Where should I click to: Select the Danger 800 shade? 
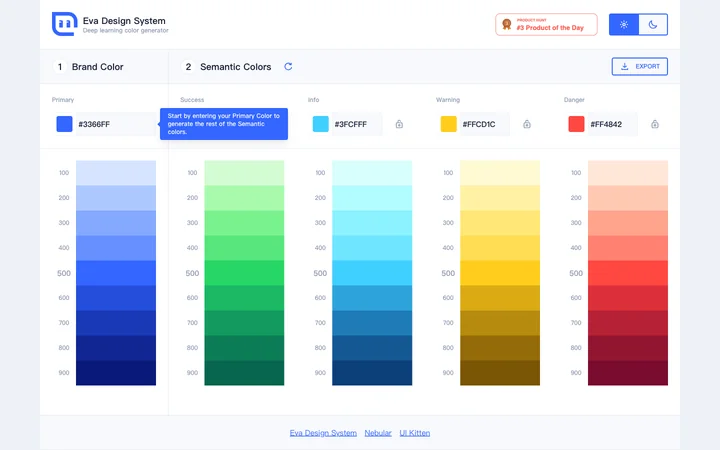(628, 348)
